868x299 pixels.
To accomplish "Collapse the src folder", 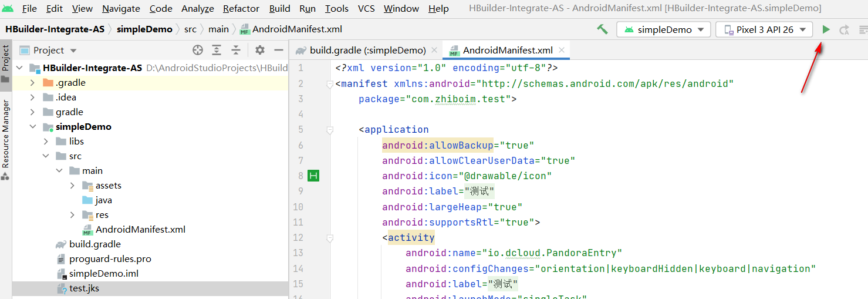I will (46, 156).
